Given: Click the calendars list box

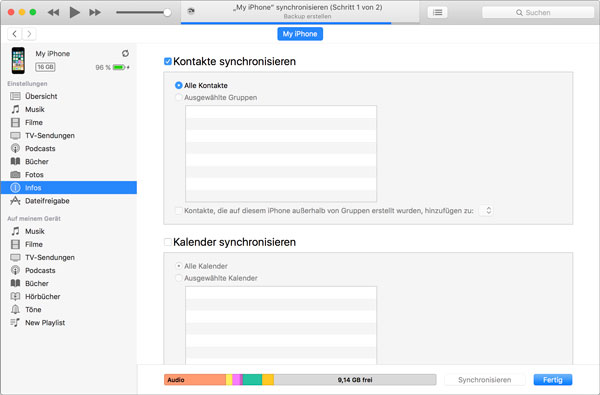Looking at the screenshot, I should [281, 325].
